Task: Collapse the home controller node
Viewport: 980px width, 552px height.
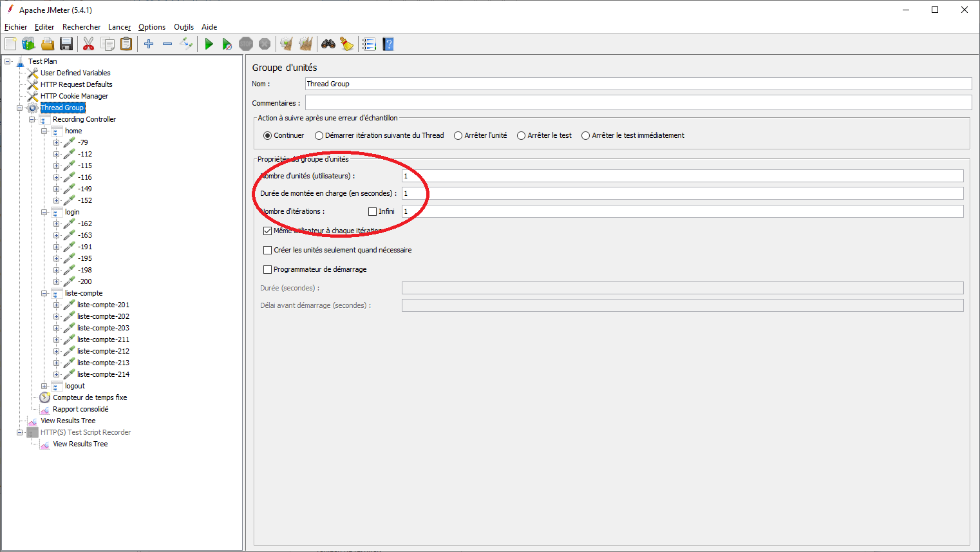Action: [44, 131]
